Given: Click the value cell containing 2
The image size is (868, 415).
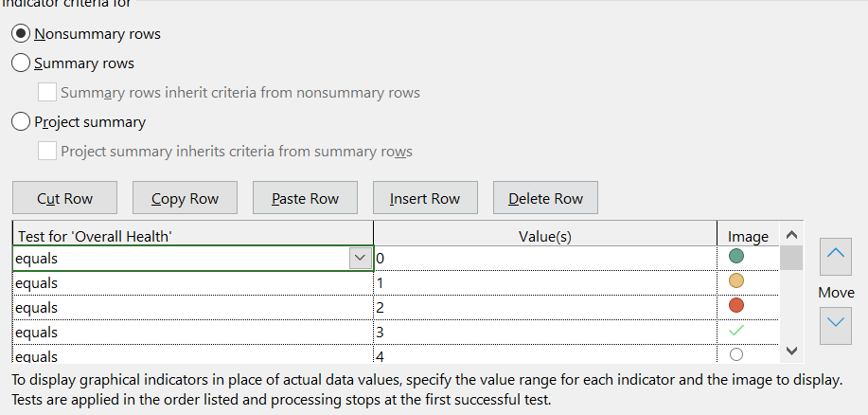Looking at the screenshot, I should point(544,307).
